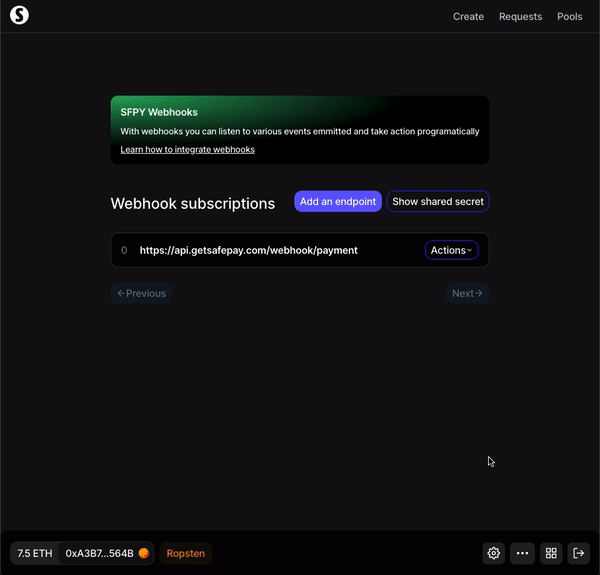Click the SFPY logo icon
600x575 pixels.
(19, 15)
